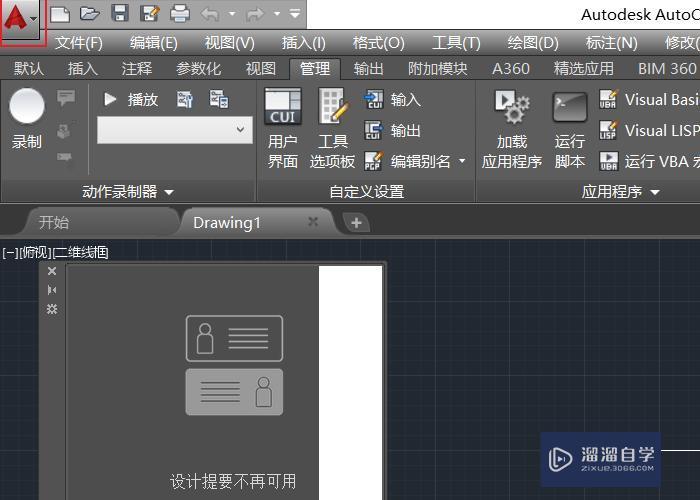Switch to the 注释 ribbon tab
The height and width of the screenshot is (500, 700).
pos(137,69)
